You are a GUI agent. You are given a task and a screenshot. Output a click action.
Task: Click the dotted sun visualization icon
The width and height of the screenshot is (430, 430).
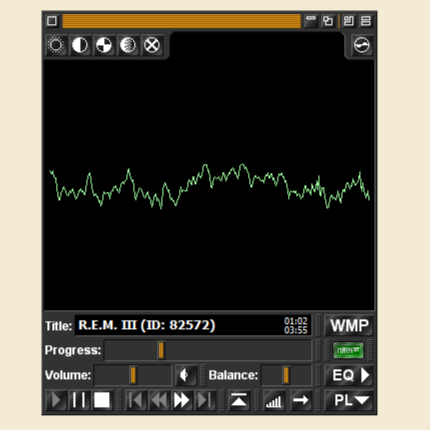click(56, 45)
